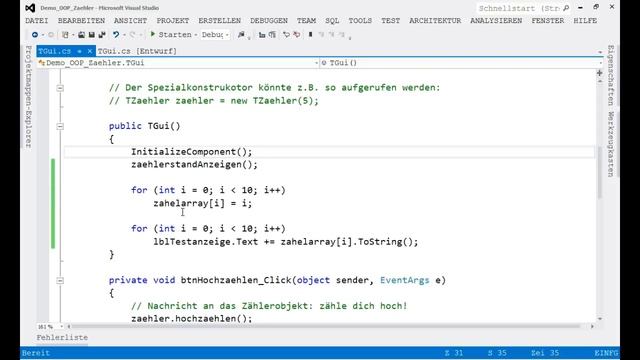Click the zaehlerstandAnzeigen(); line
Image resolution: width=640 pixels, height=360 pixels.
tap(194, 164)
